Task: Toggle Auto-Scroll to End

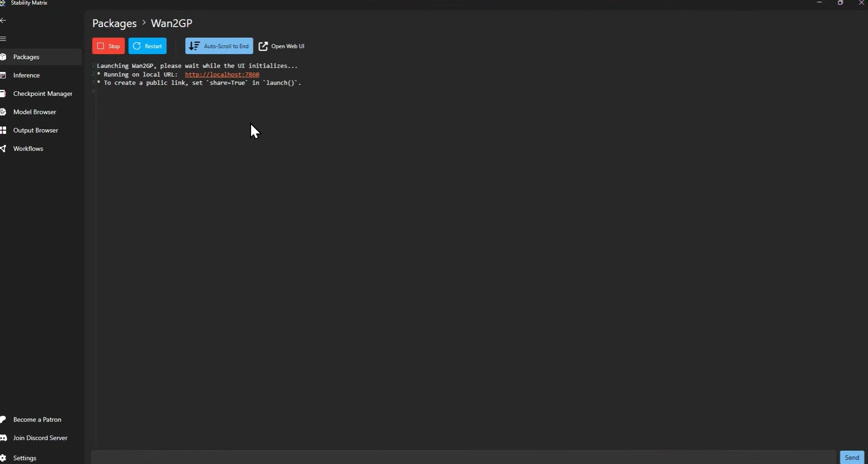Action: pos(219,46)
